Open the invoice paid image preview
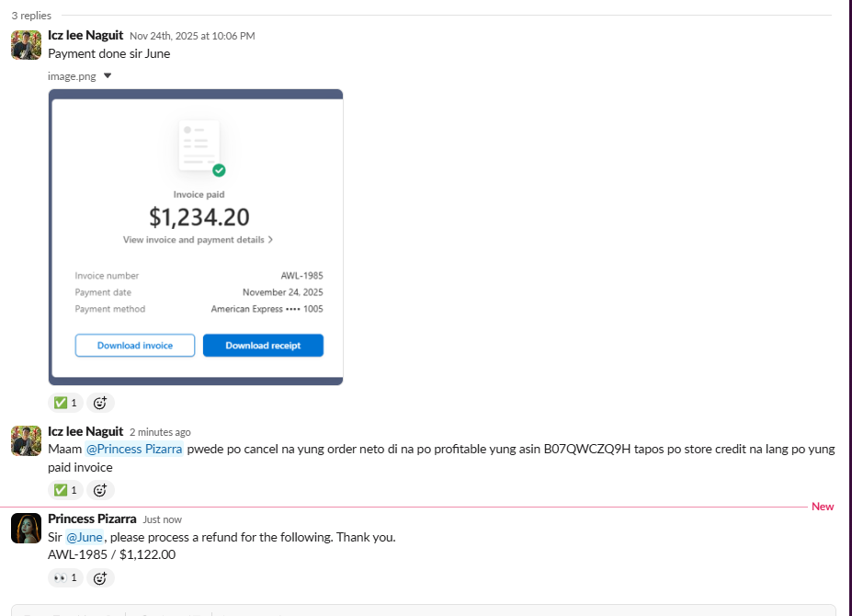The height and width of the screenshot is (616, 852). point(196,236)
